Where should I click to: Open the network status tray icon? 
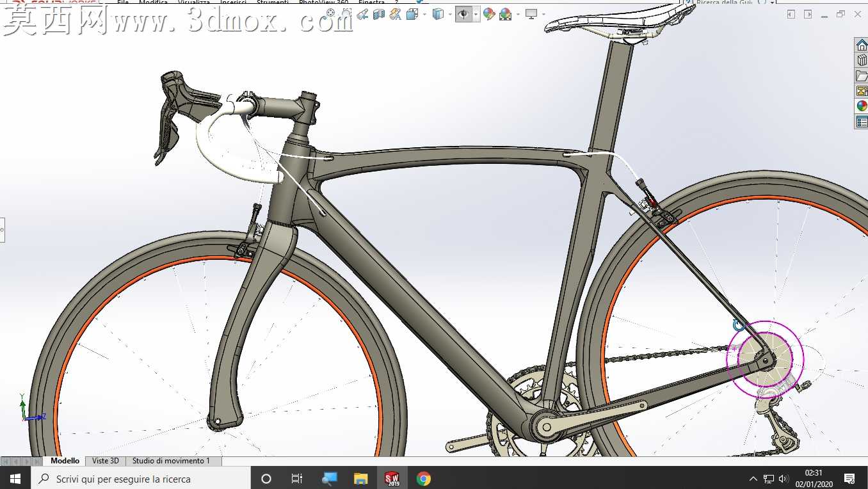click(x=769, y=479)
